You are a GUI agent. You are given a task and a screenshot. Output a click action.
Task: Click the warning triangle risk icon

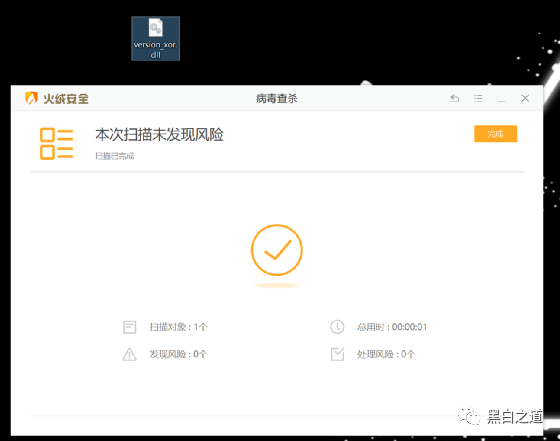tap(129, 354)
